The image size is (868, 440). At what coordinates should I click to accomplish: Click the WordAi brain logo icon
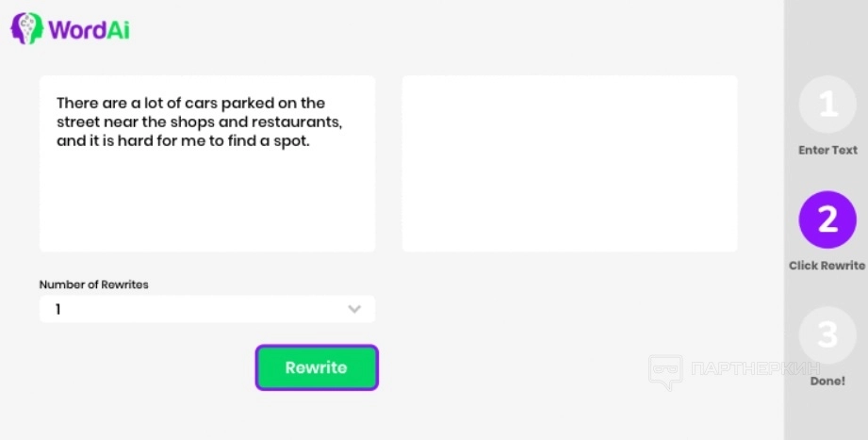27,28
